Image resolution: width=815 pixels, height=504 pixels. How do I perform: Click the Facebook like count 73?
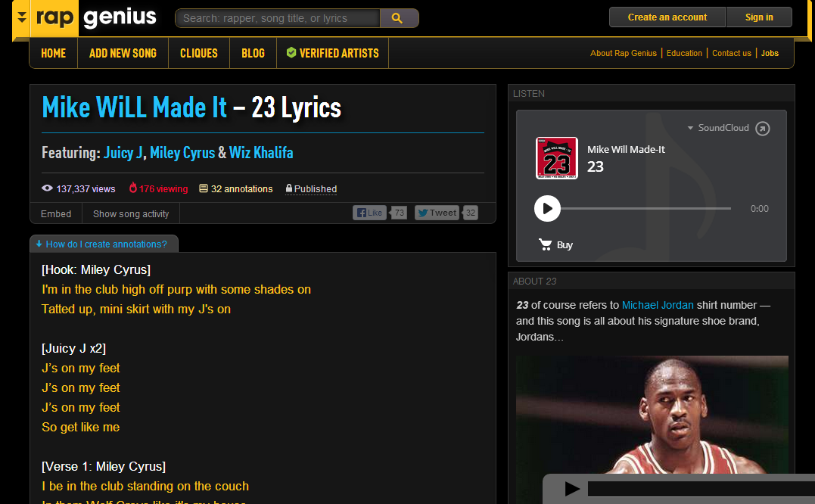point(399,213)
